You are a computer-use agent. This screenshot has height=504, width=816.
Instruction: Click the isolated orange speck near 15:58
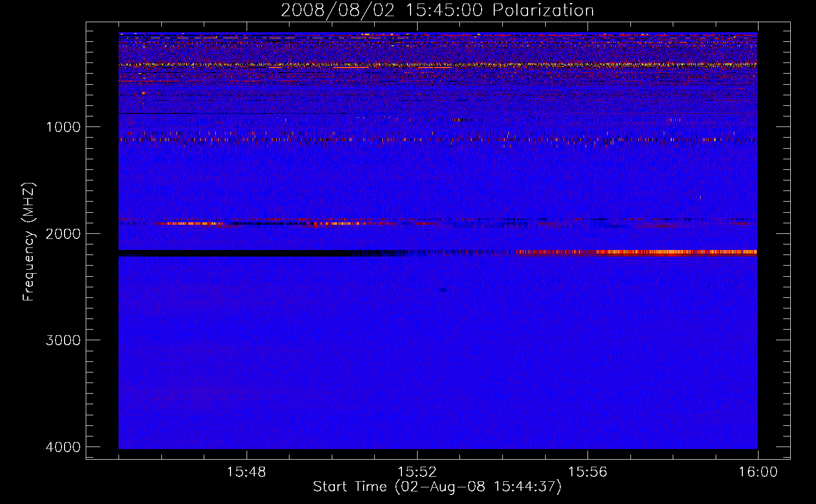point(700,197)
